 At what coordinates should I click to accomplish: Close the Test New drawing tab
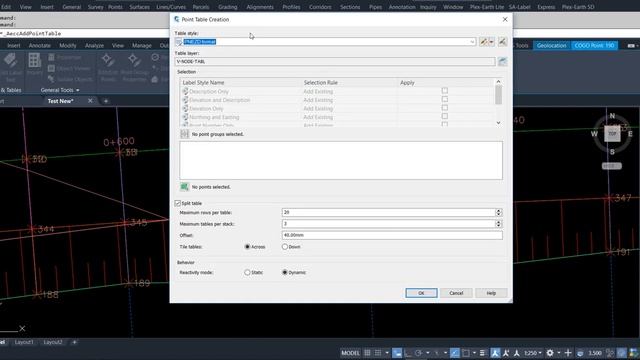[90, 101]
